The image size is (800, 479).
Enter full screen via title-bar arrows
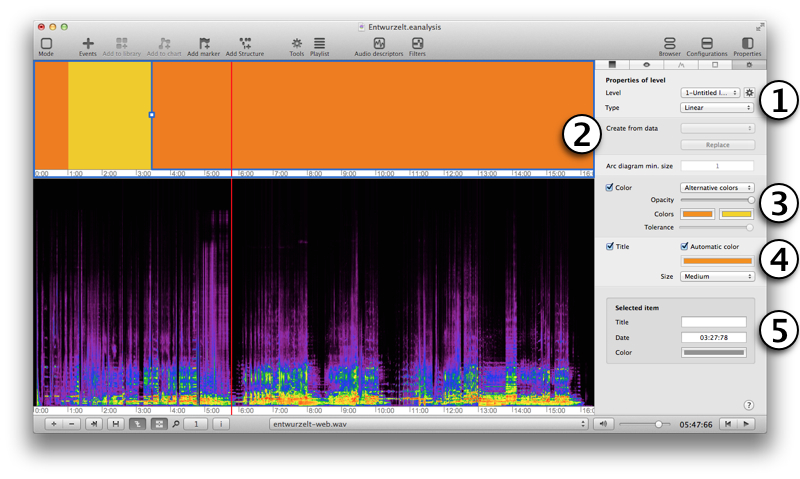click(x=760, y=27)
